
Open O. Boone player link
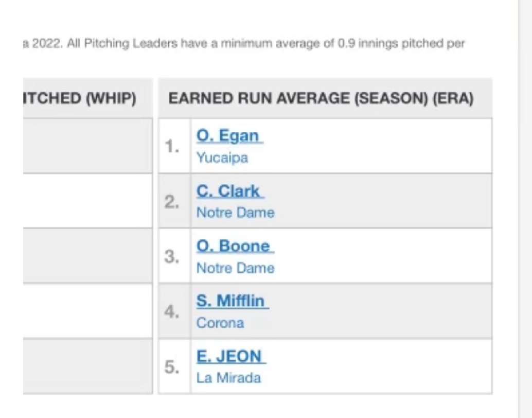(x=235, y=246)
